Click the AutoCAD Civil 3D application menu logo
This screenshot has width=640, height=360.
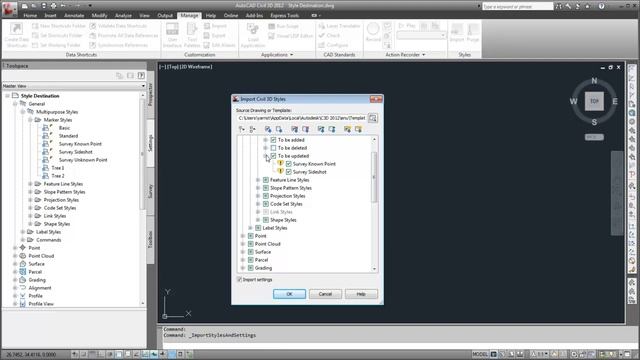[x=9, y=9]
